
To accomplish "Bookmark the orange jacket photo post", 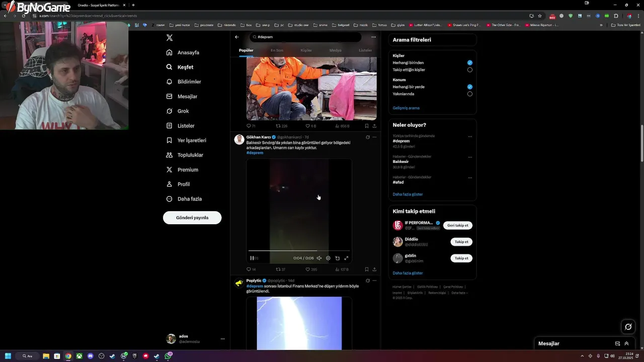I will [x=366, y=126].
